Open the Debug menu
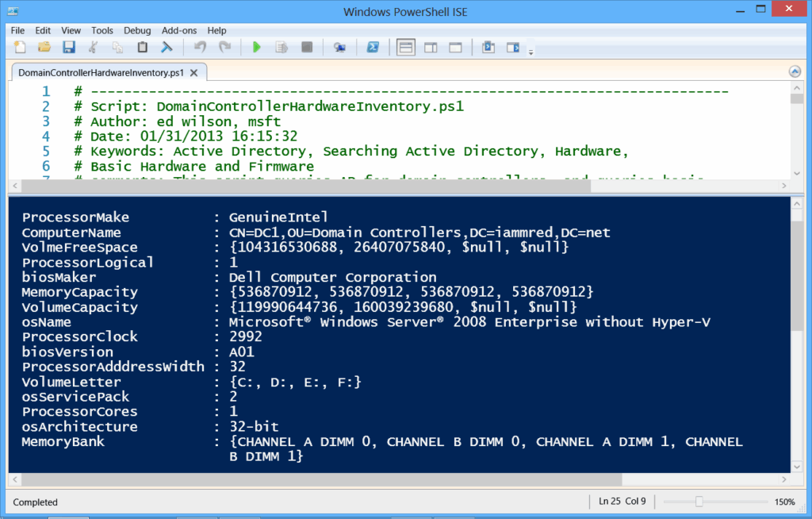Screen dimensions: 812x519 tap(136, 30)
